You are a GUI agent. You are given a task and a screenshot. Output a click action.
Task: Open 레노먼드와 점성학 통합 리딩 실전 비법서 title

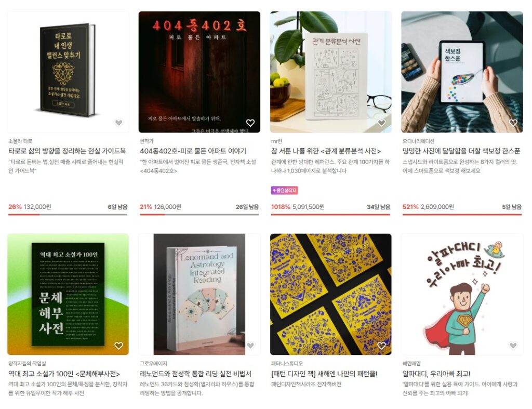click(x=195, y=374)
